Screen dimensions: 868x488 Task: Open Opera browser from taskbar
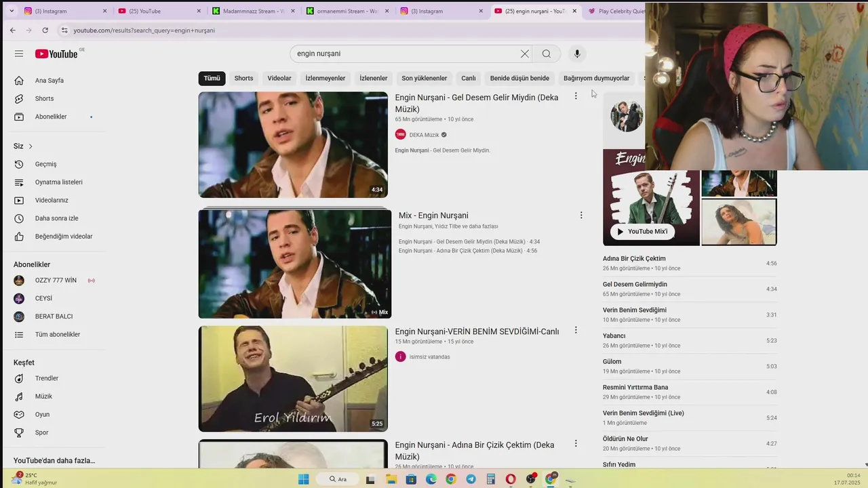[x=511, y=479]
